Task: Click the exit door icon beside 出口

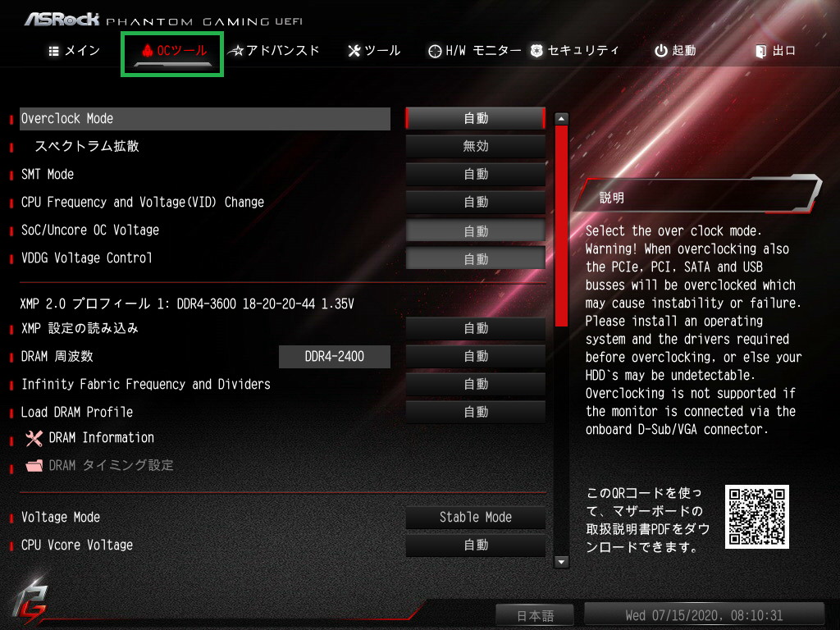Action: pyautogui.click(x=760, y=51)
